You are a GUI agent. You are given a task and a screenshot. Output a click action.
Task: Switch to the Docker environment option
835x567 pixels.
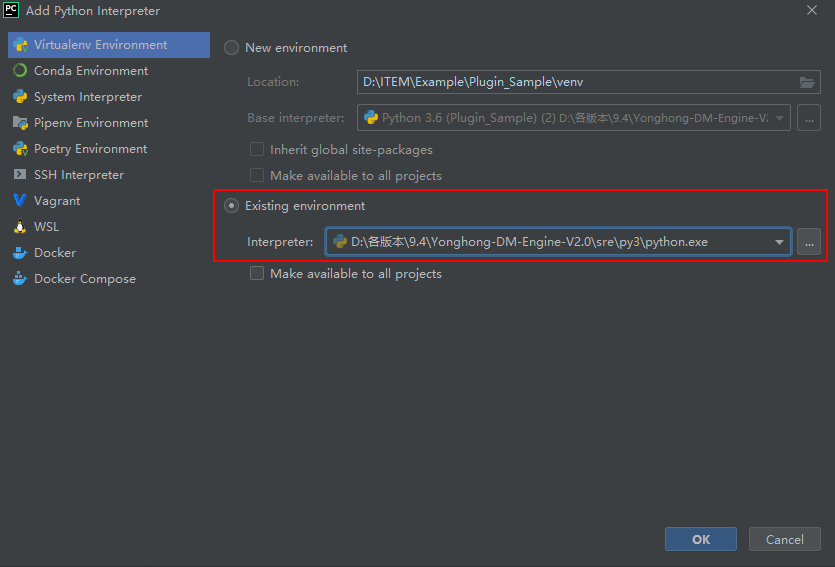pos(55,253)
